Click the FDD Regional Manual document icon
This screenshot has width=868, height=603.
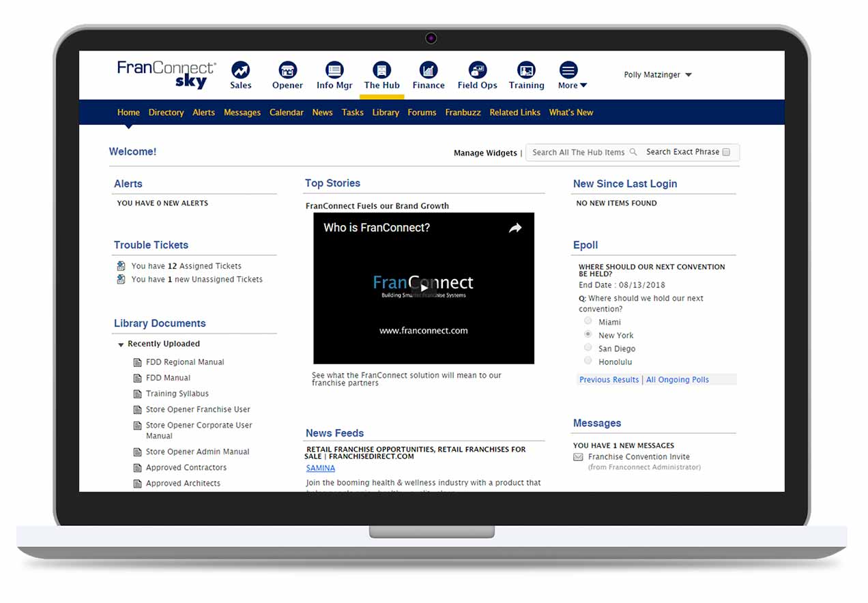tap(137, 362)
